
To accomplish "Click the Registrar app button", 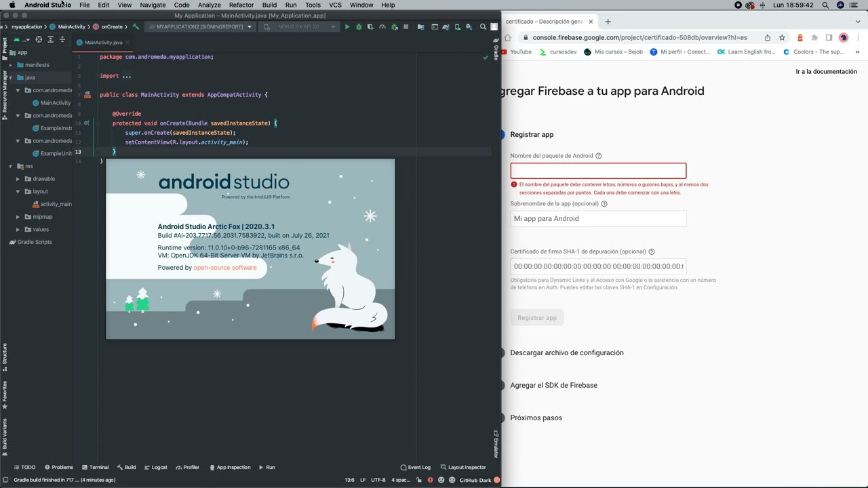I will pos(537,317).
